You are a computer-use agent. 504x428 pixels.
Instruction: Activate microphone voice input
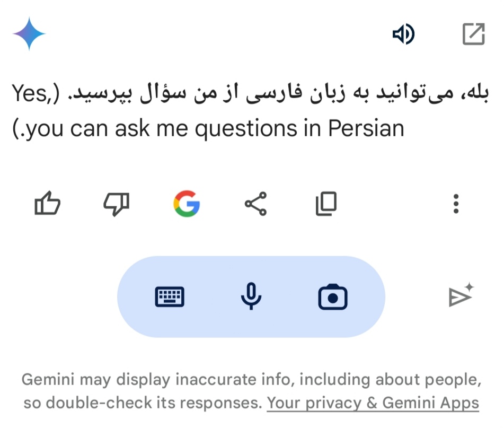[251, 297]
